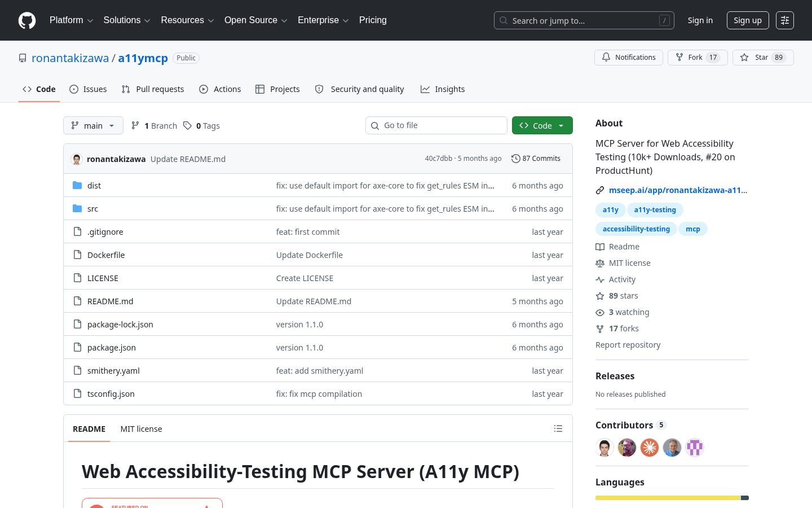Open commit hash 40c7dbb
Screen dimensions: 812x508
coord(439,159)
